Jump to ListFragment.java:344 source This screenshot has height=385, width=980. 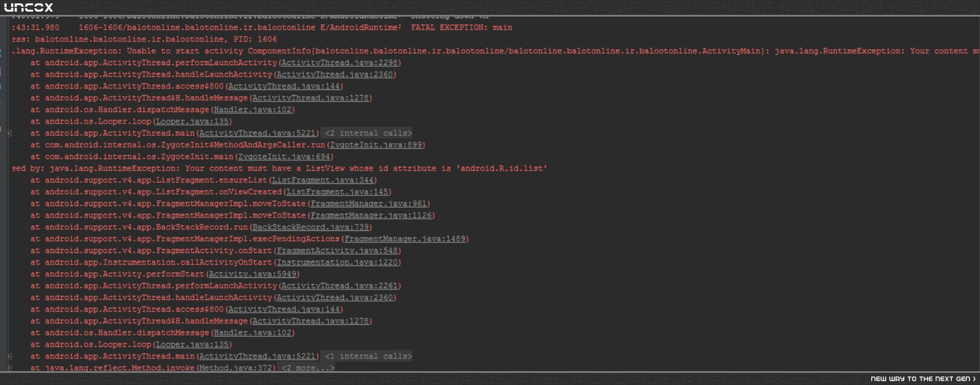point(323,181)
